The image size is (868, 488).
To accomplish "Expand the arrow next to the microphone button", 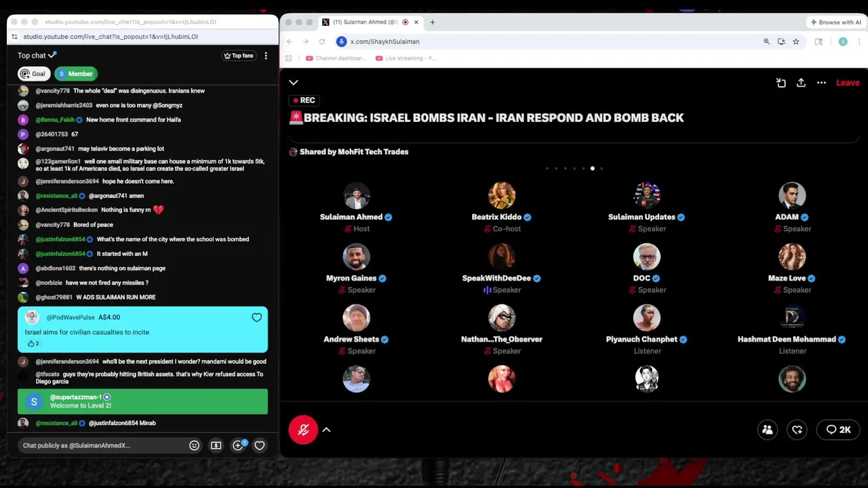I will (x=326, y=430).
